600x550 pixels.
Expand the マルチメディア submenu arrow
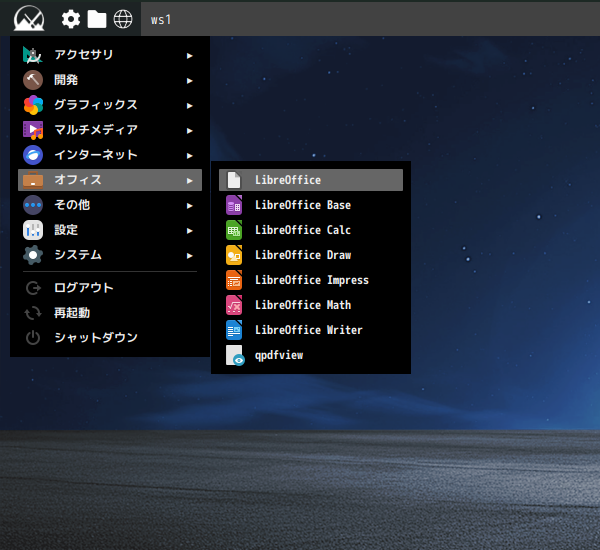189,130
